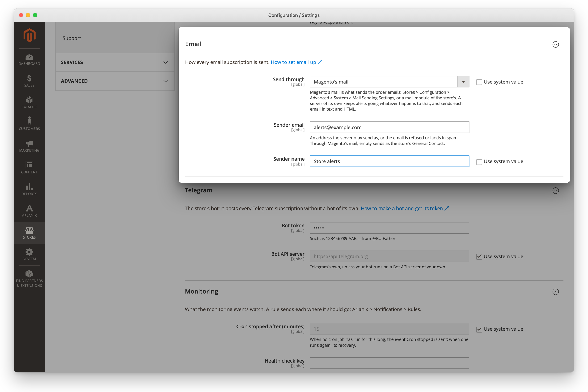Click the Sender email input field
This screenshot has width=588, height=392.
coord(389,127)
